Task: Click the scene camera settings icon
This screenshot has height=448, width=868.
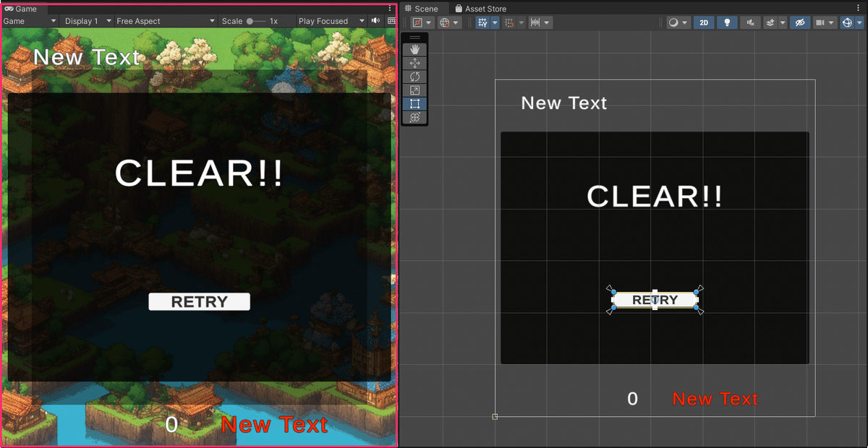Action: pos(820,22)
